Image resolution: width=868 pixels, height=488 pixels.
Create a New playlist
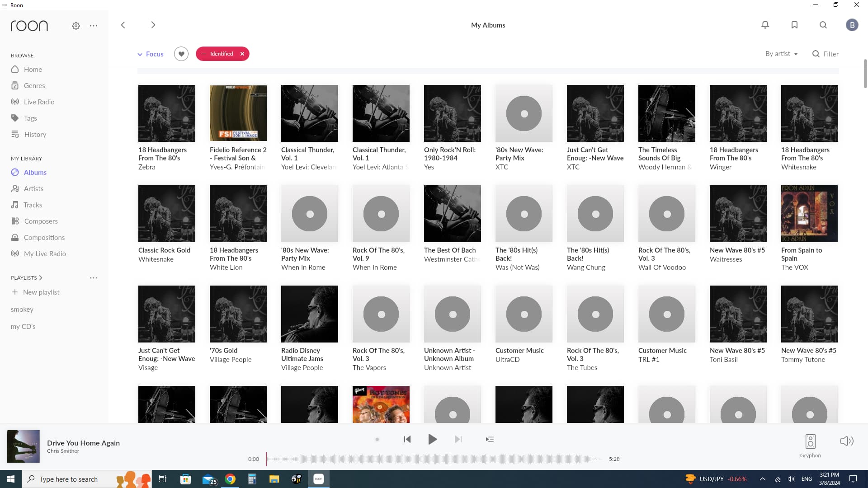click(x=35, y=292)
